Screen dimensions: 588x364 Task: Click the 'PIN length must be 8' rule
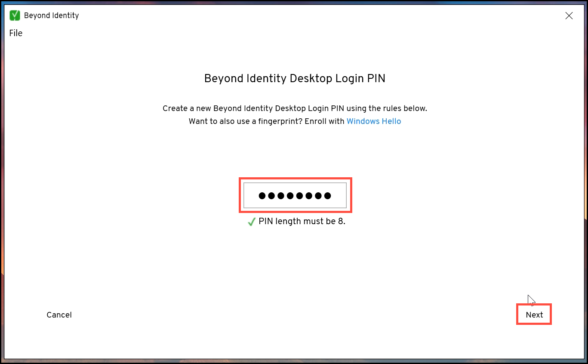[302, 222]
